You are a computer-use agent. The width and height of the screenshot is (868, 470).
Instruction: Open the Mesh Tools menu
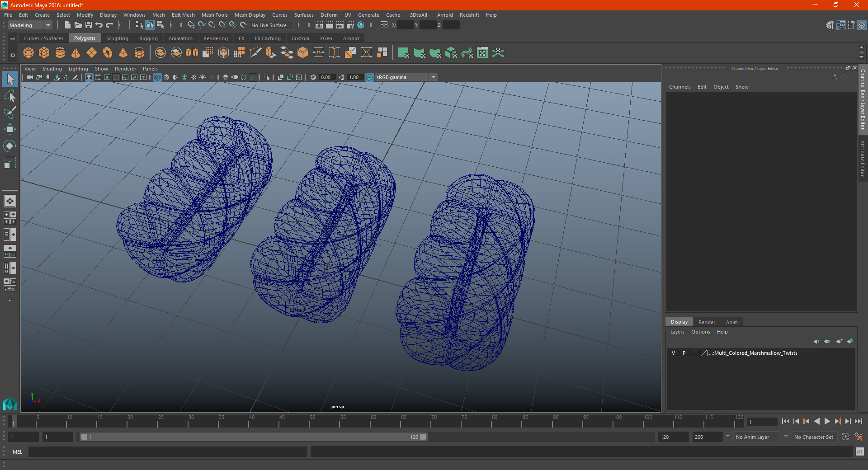point(215,15)
